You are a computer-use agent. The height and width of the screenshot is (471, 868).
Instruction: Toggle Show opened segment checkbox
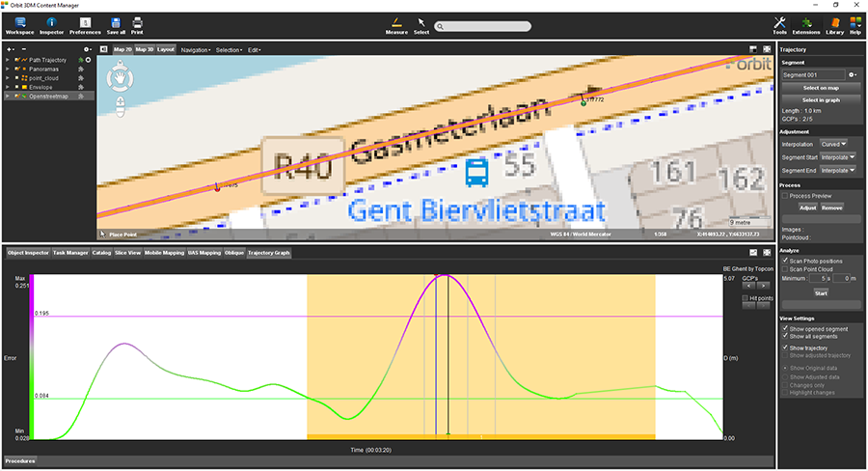[785, 328]
